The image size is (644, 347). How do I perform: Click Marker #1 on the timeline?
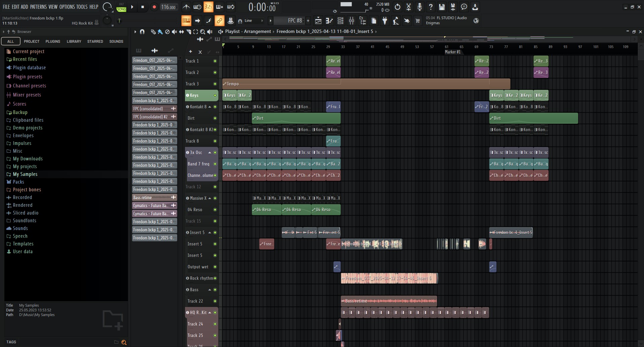[452, 52]
